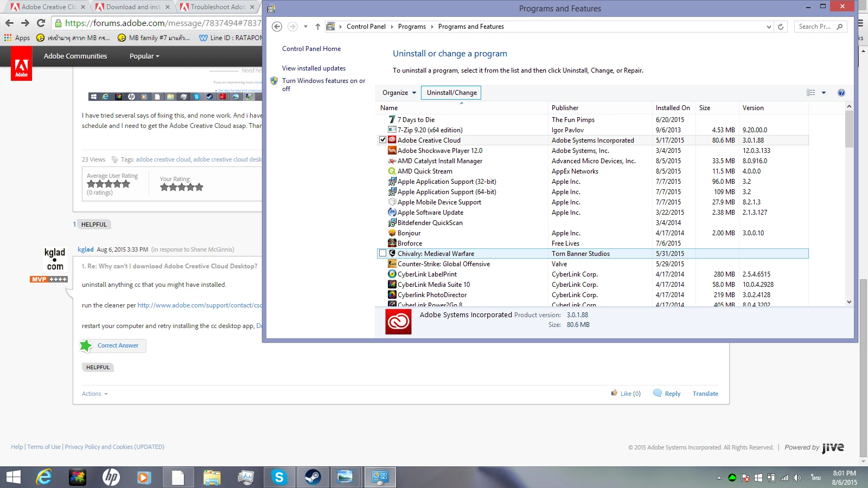Screen dimensions: 868x488
Task: Expand the Actions dropdown under the reply
Action: (95, 394)
